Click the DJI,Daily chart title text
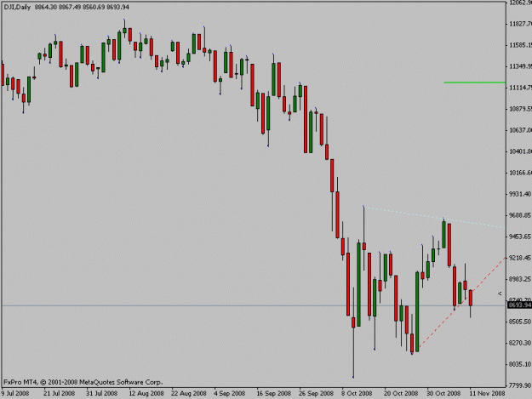The height and width of the screenshot is (399, 532). [17, 7]
